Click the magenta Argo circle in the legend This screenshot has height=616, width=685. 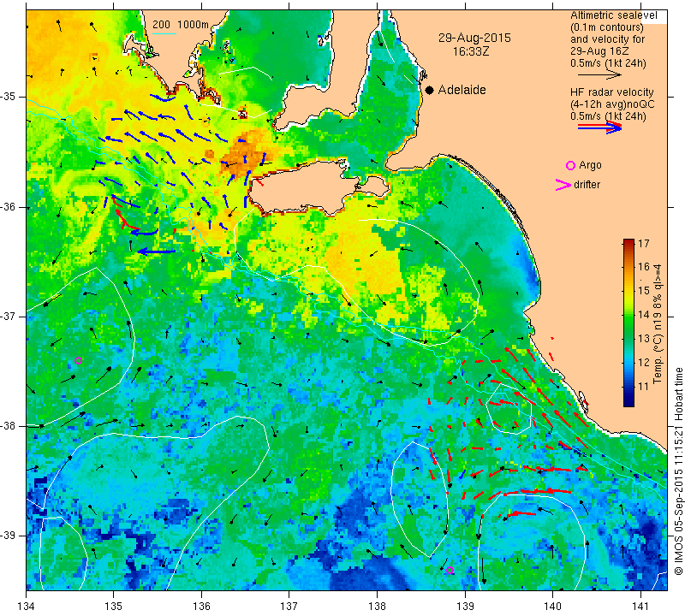coord(570,165)
